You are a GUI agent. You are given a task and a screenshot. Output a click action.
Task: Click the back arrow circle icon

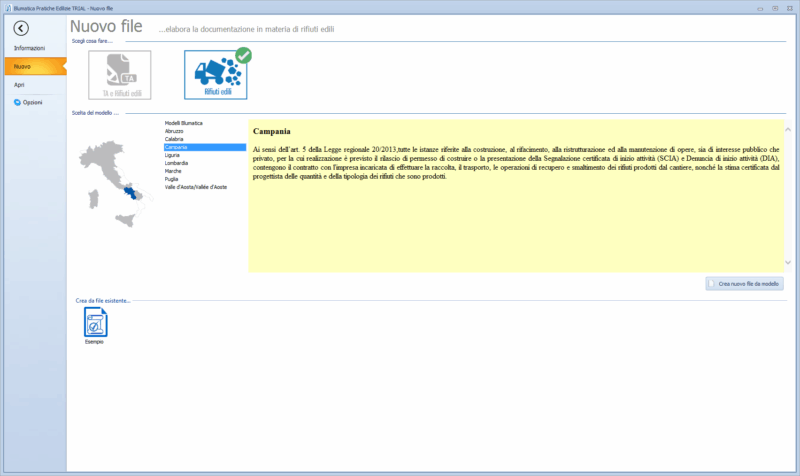coord(22,27)
